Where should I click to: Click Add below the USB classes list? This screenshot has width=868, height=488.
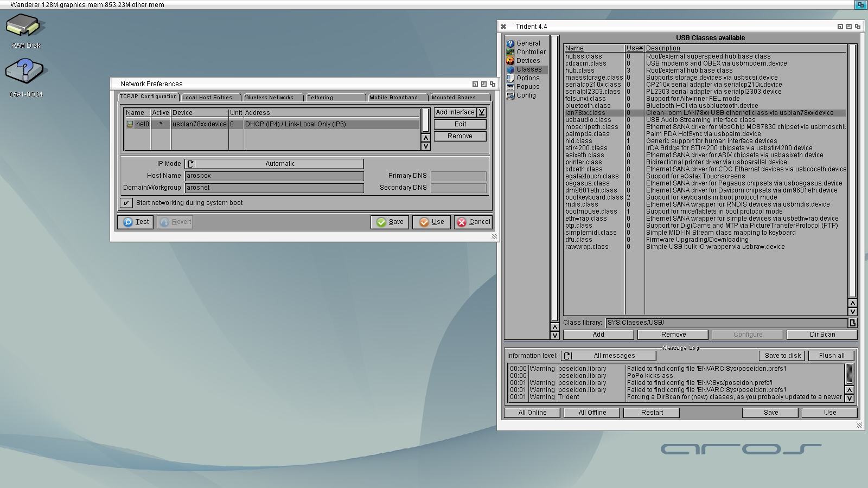[598, 335]
